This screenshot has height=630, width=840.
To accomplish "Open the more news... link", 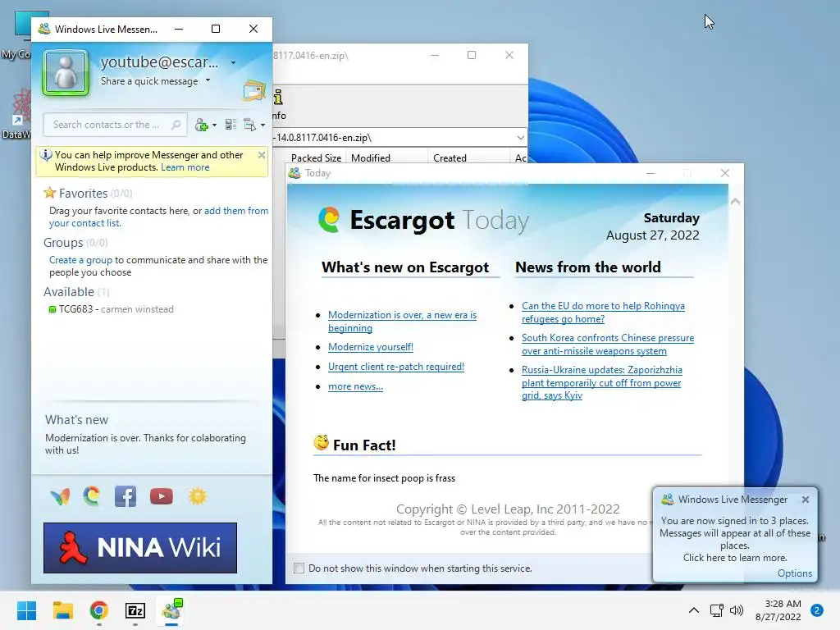I will [355, 386].
